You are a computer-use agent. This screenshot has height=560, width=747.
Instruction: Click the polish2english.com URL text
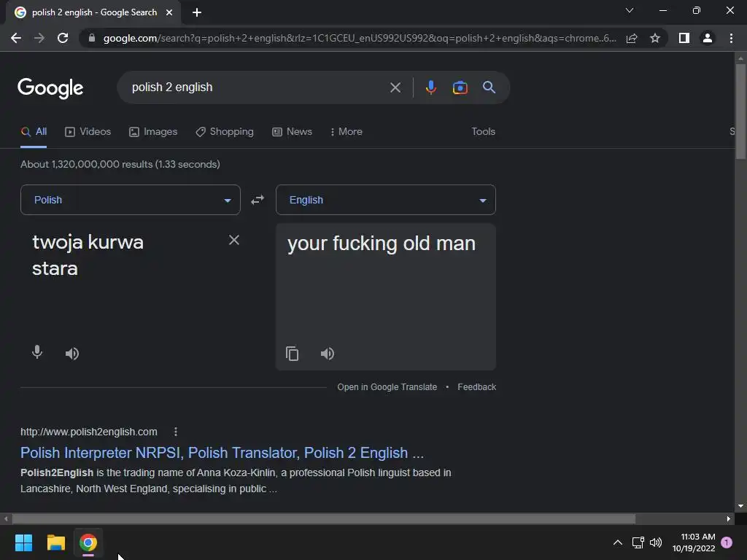[88, 432]
